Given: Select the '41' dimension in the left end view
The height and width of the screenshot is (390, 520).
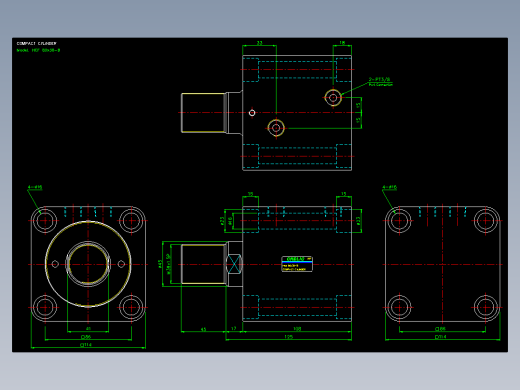Looking at the screenshot, I should pos(88,329).
